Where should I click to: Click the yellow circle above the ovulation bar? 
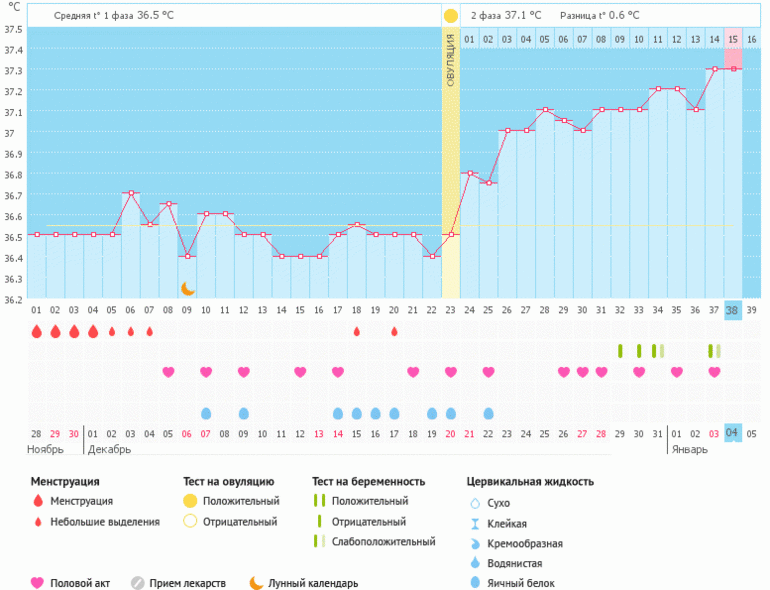[x=450, y=16]
